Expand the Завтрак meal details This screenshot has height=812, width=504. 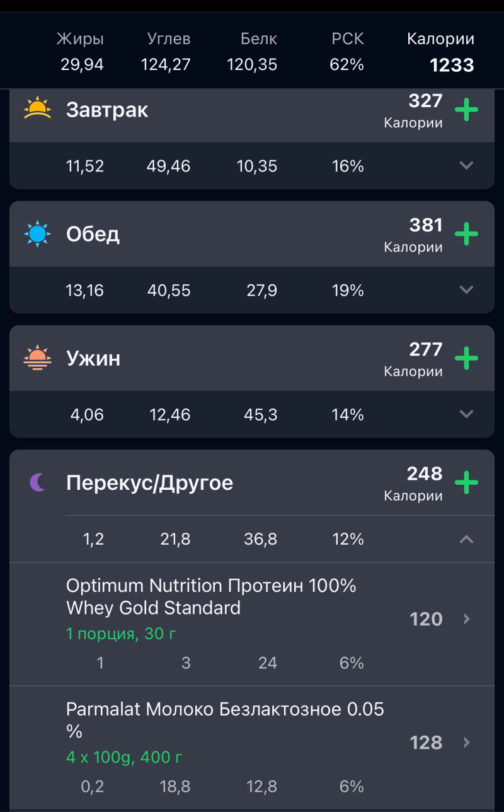coord(466,166)
